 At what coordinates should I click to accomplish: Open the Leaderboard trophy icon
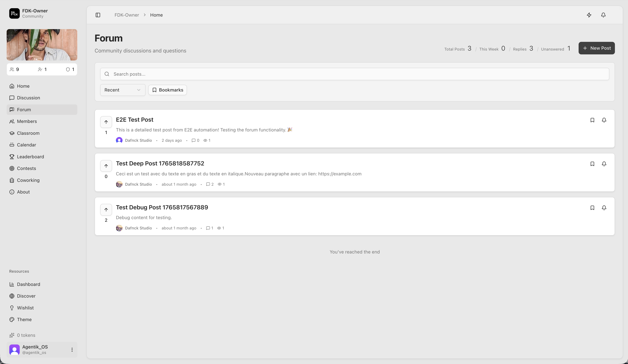coord(12,157)
